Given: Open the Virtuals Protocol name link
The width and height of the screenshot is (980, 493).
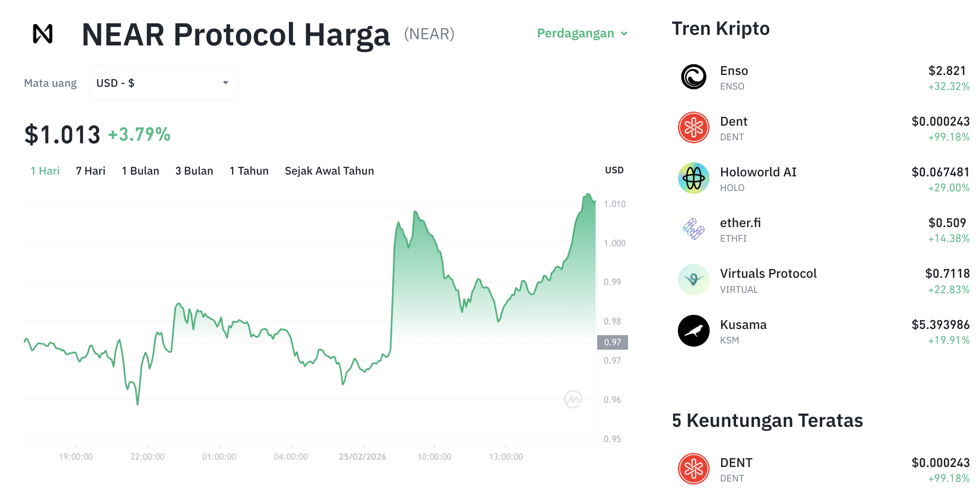Looking at the screenshot, I should [768, 273].
